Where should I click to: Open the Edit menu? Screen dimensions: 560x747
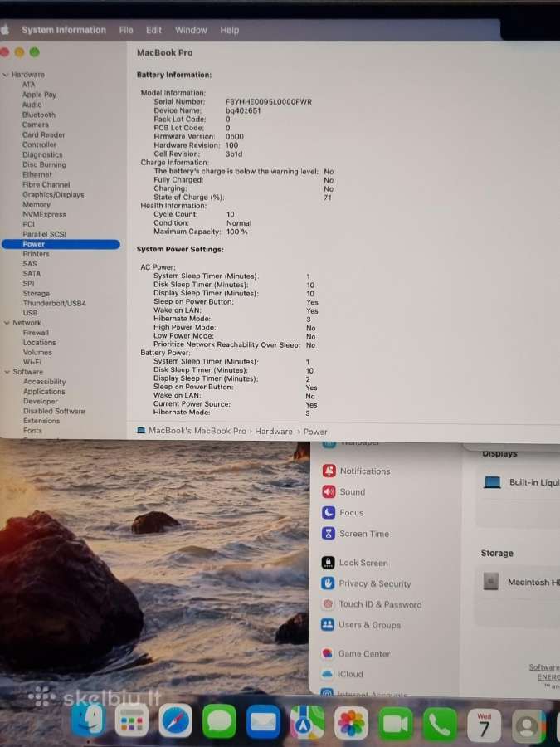click(x=153, y=30)
